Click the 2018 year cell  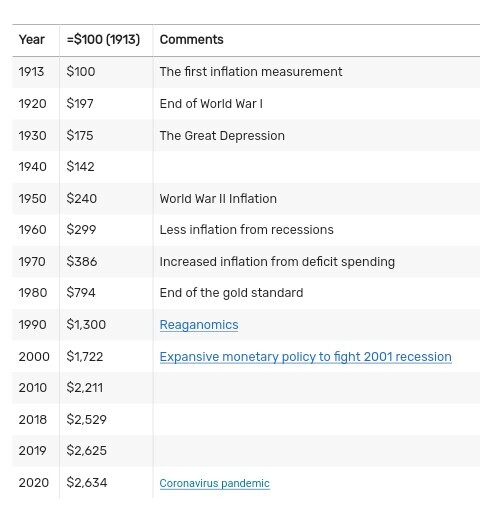coord(32,420)
